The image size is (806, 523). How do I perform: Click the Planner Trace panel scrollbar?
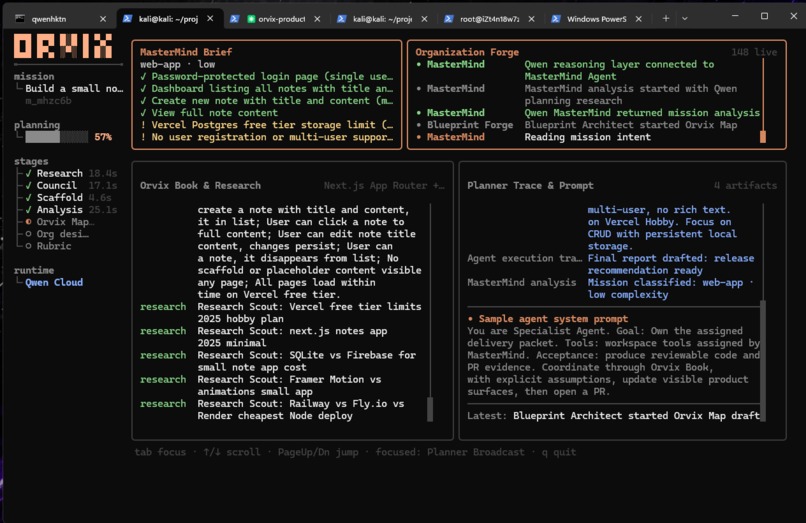click(x=763, y=360)
